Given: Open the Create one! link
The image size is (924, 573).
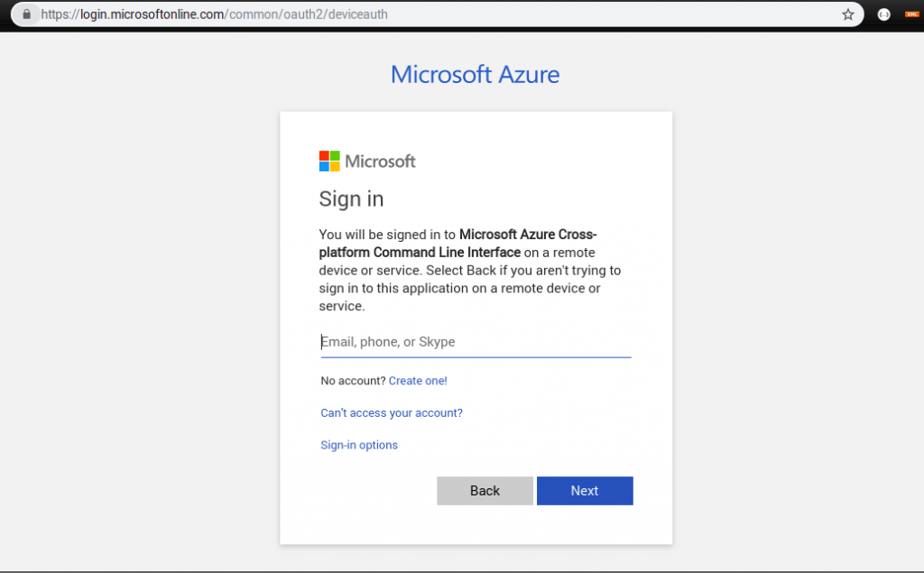Looking at the screenshot, I should tap(418, 381).
